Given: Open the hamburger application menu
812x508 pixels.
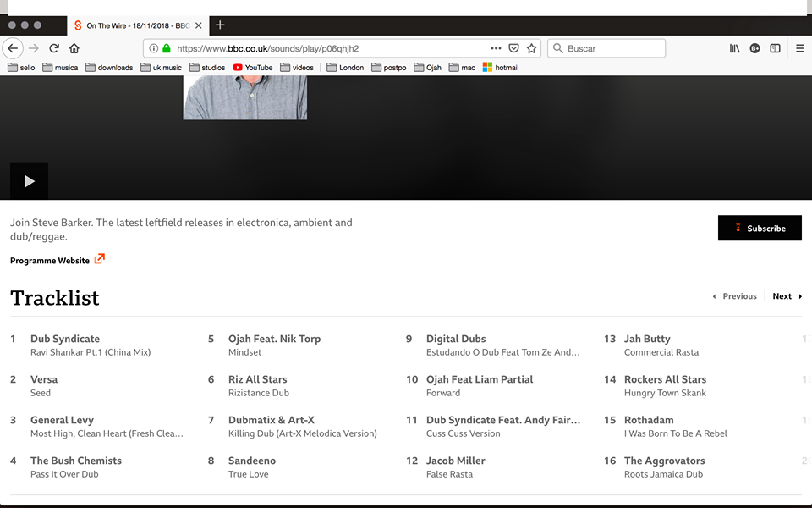Looking at the screenshot, I should coord(799,48).
